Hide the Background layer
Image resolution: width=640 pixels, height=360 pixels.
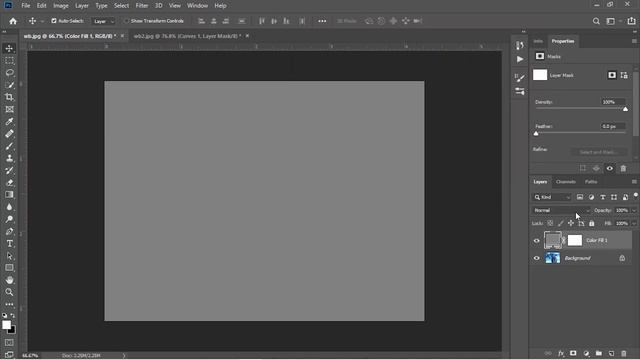[x=537, y=258]
